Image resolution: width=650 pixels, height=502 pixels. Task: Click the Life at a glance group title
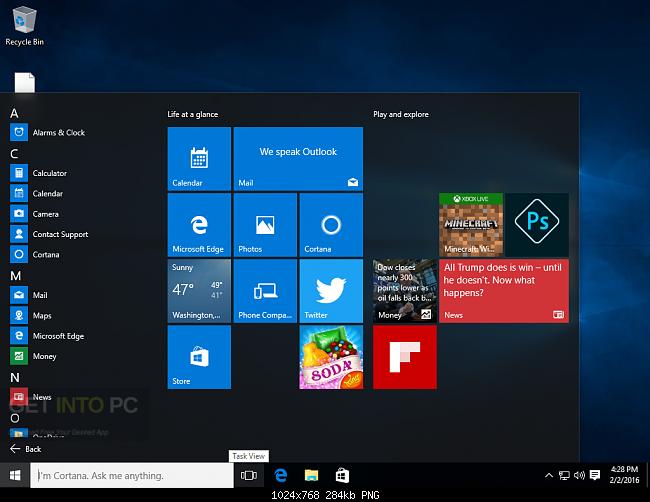[x=193, y=114]
